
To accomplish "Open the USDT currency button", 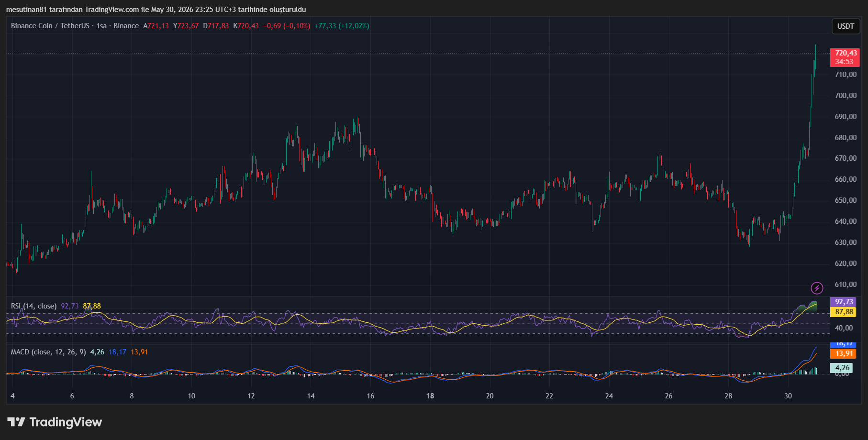I will click(846, 26).
